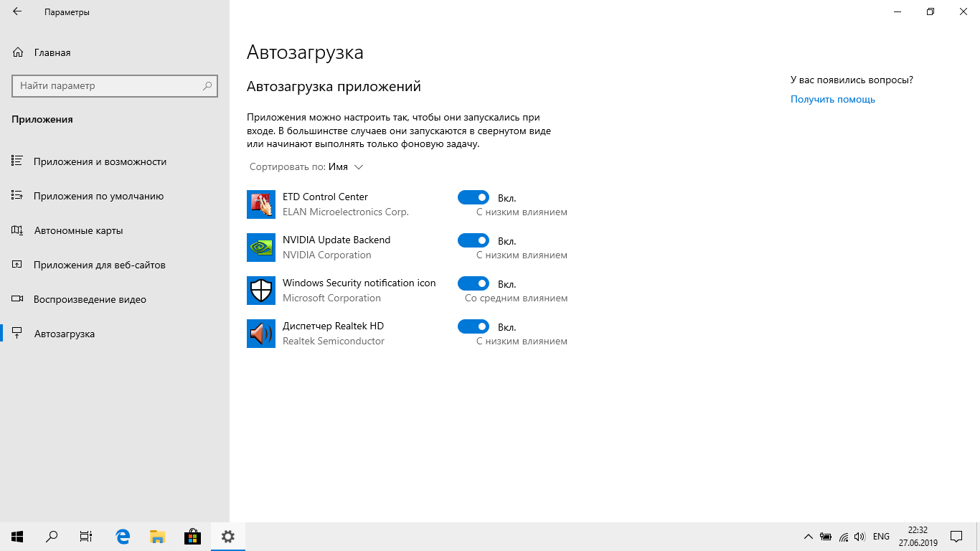Toggle Windows Security notification icon startup
This screenshot has width=980, height=551.
pyautogui.click(x=473, y=283)
